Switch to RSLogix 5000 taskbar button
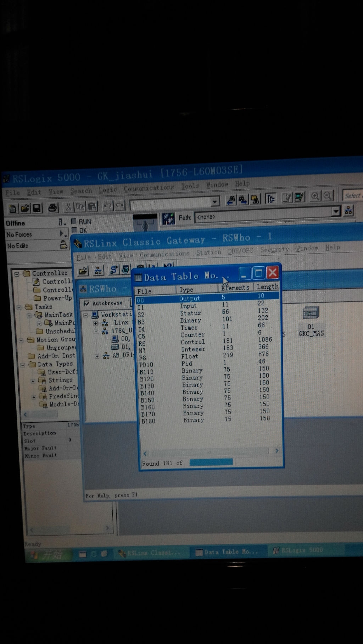 (298, 550)
